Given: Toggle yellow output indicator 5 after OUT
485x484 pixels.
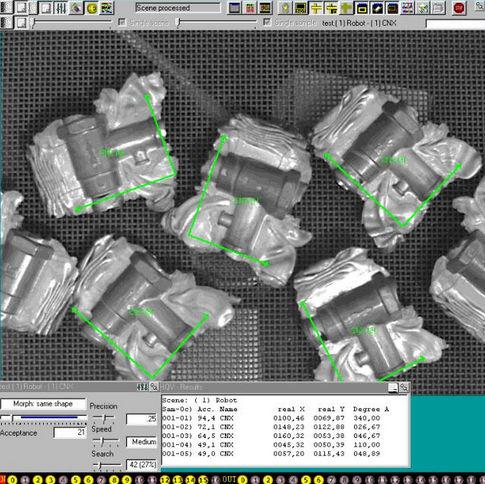Looking at the screenshot, I should [x=306, y=480].
